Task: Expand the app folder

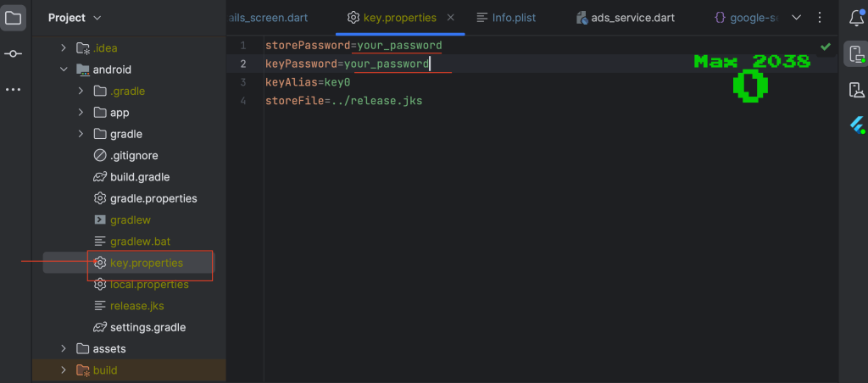Action: (81, 113)
